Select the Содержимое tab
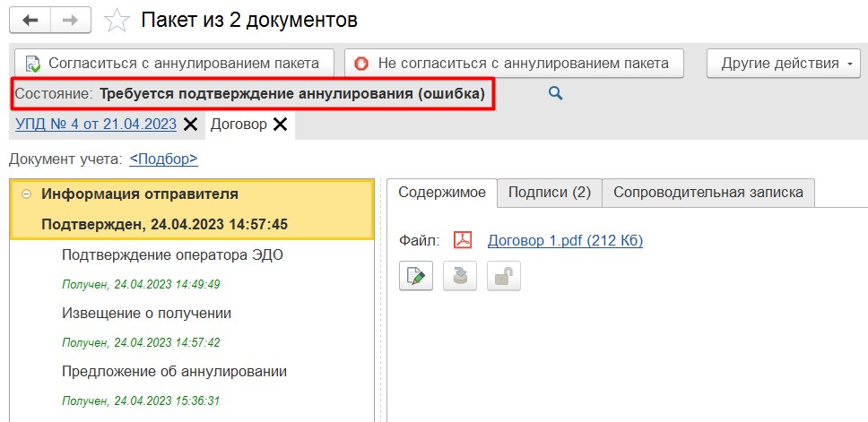 click(441, 192)
